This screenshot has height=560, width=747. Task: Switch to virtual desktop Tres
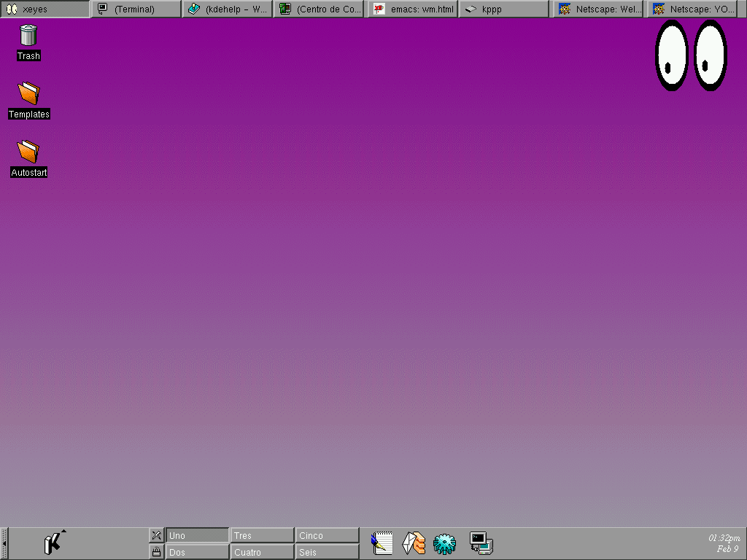(x=262, y=535)
